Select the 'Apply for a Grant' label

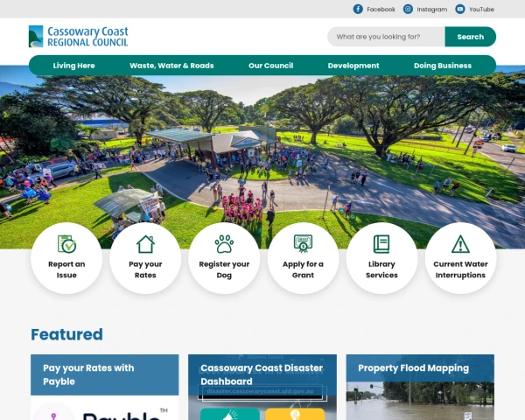coord(303,269)
